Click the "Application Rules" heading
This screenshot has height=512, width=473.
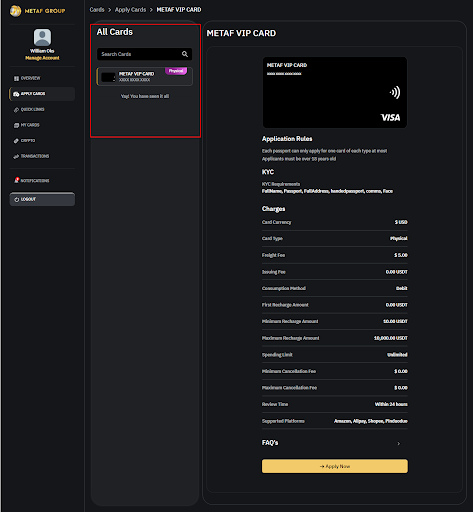tap(287, 139)
